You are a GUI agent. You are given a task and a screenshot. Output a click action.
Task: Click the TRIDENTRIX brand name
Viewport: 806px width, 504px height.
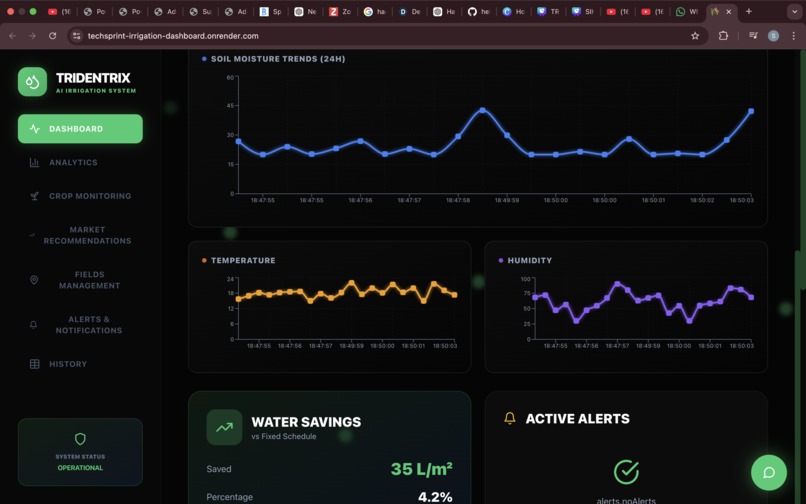[93, 78]
